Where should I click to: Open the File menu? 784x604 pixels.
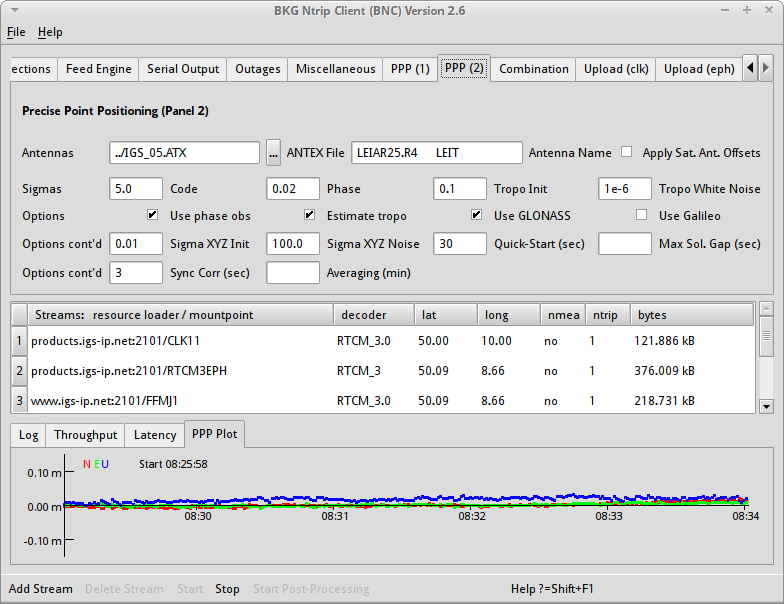(x=16, y=32)
